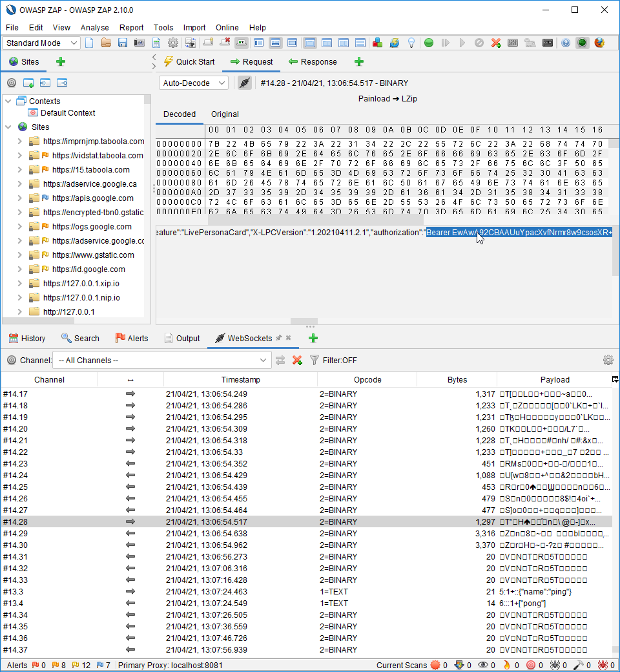The image size is (620, 672).
Task: Click the Sites tree horizontal scrollbar
Action: (x=39, y=320)
